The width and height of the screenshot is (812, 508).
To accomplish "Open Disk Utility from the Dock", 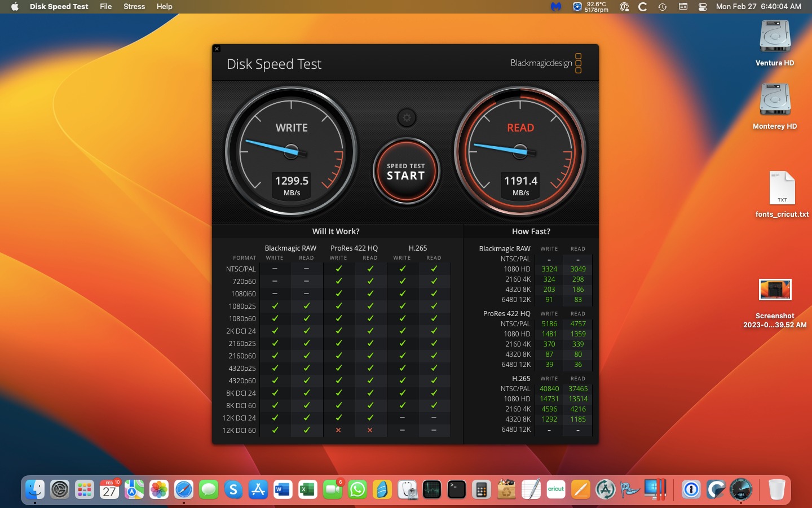I will (x=407, y=489).
